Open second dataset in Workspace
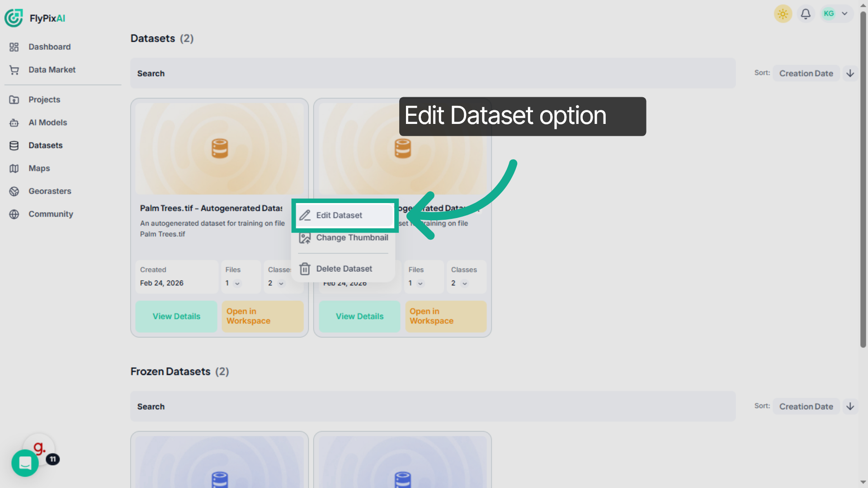The image size is (868, 488). [x=446, y=317]
